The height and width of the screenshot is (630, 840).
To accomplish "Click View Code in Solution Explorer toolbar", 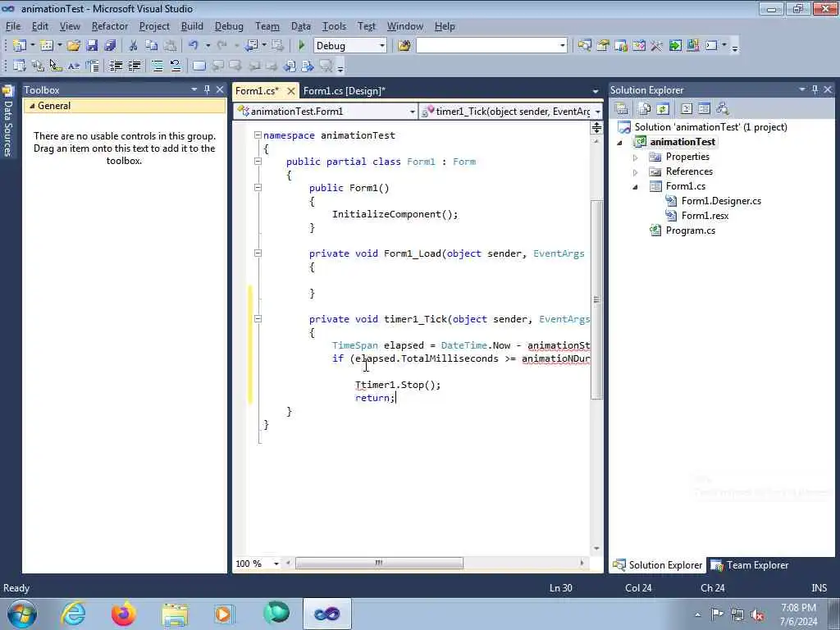I will [x=687, y=109].
